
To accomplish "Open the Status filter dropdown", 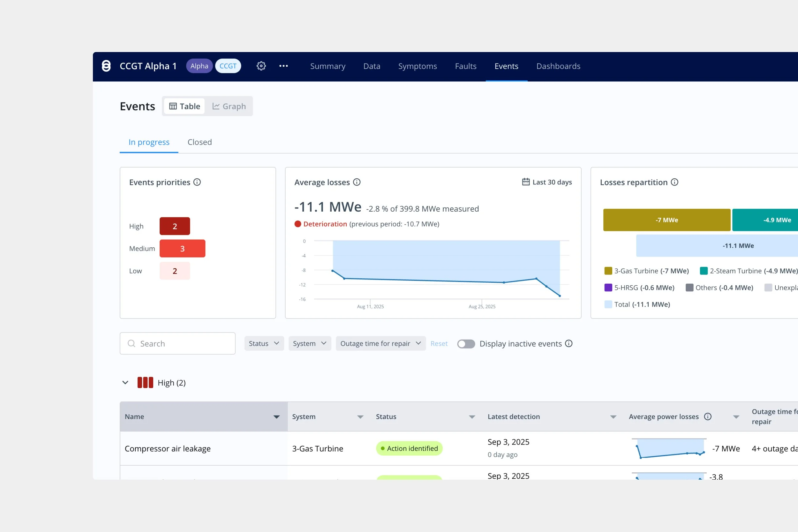I will click(x=264, y=343).
